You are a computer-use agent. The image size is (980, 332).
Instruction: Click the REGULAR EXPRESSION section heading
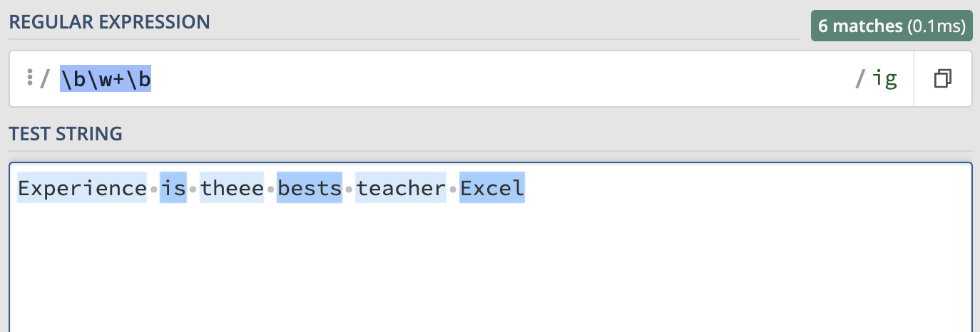[x=109, y=22]
